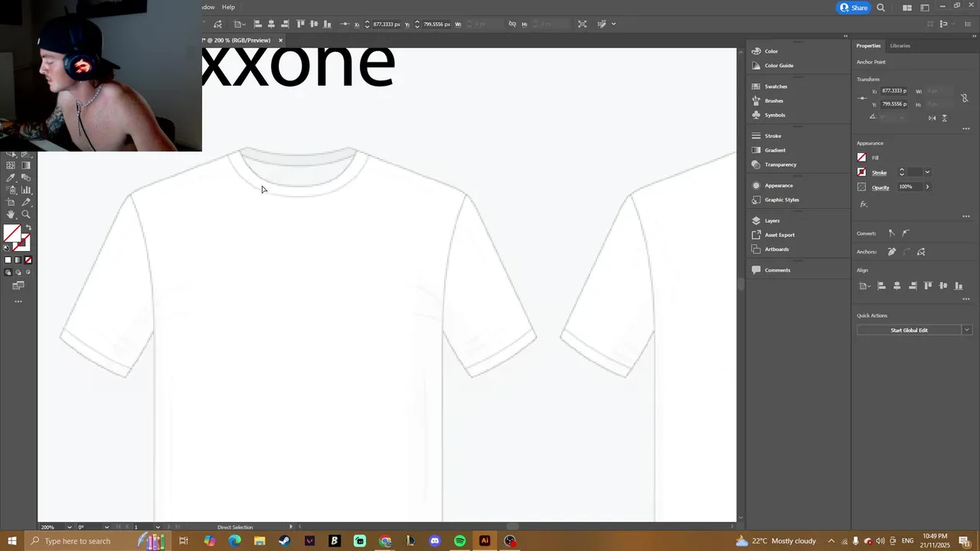Open the Swatches panel
This screenshot has height=551, width=980.
(x=776, y=86)
